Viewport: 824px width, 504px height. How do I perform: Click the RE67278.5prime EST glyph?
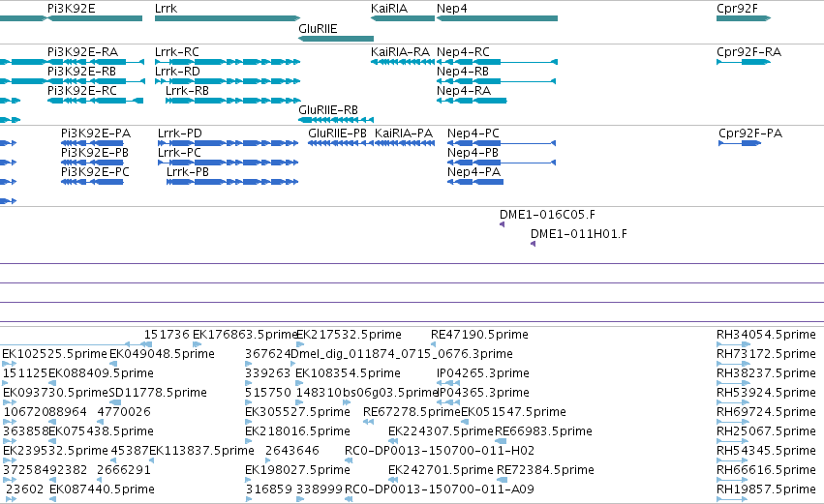point(368,422)
